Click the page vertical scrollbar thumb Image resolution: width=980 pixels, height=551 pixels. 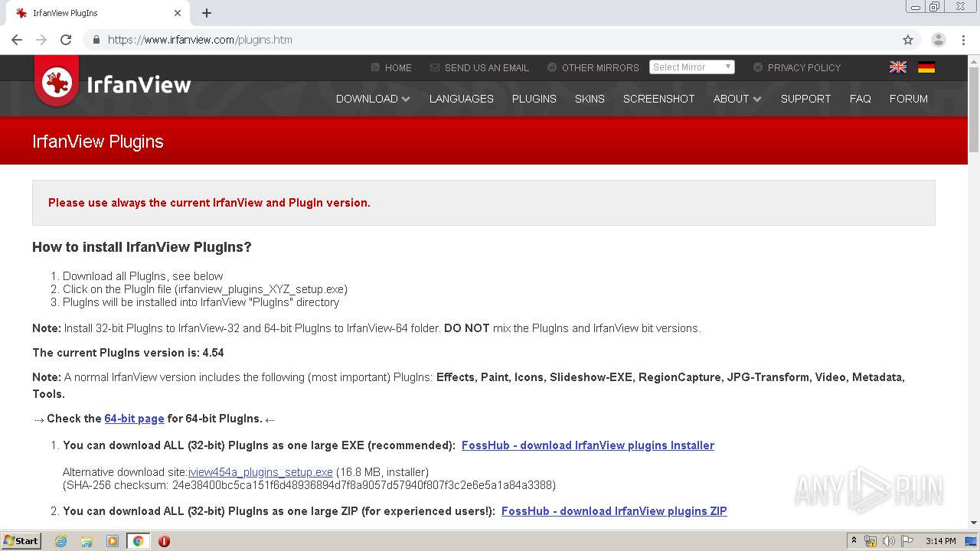pos(974,111)
